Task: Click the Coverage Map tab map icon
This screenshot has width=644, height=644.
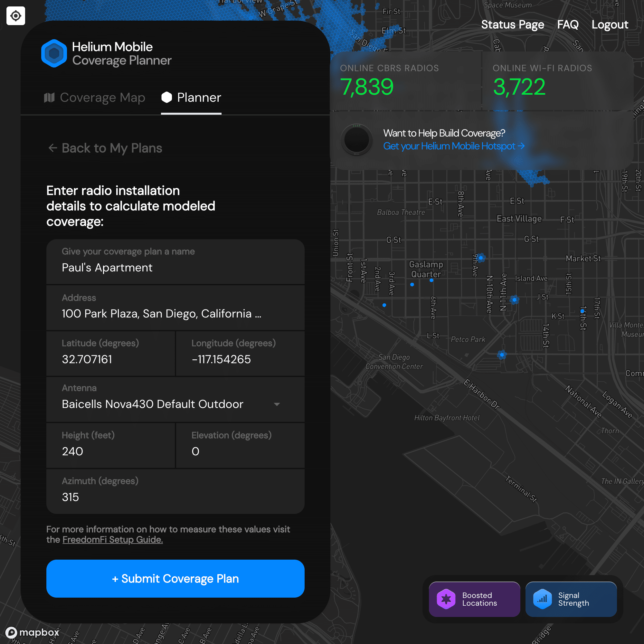Action: (x=49, y=97)
